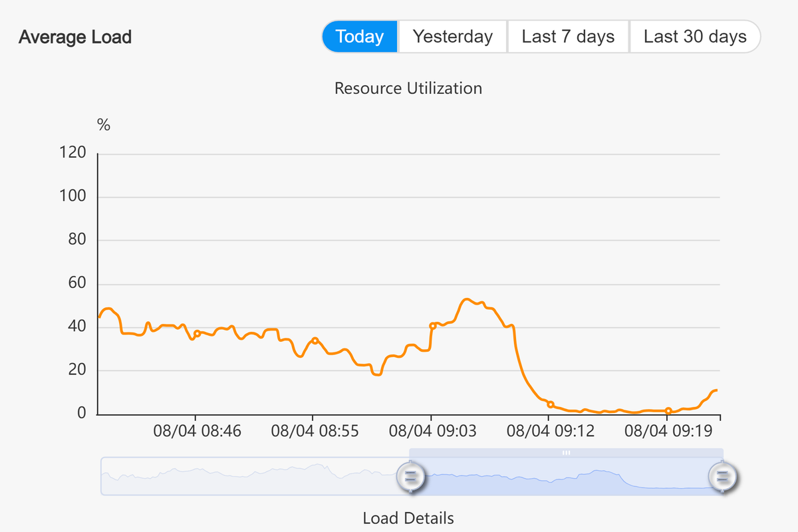Click the right zoom slider handle
Image resolution: width=798 pixels, height=532 pixels.
point(722,476)
